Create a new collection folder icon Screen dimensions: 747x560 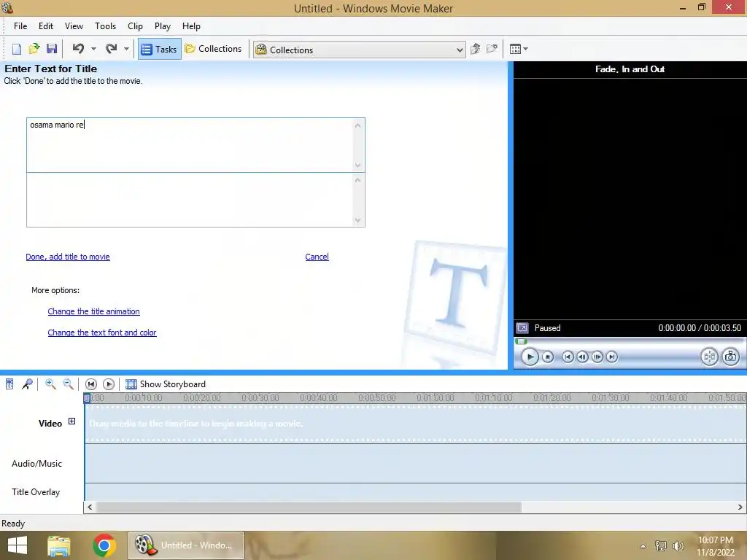tap(492, 49)
